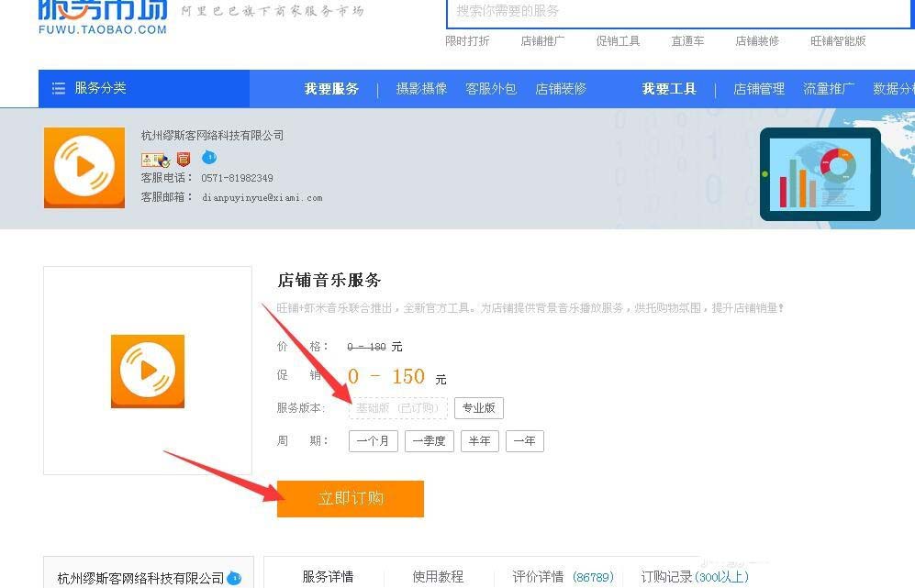Open the large music service product thumbnail
The width and height of the screenshot is (915, 588).
(148, 371)
